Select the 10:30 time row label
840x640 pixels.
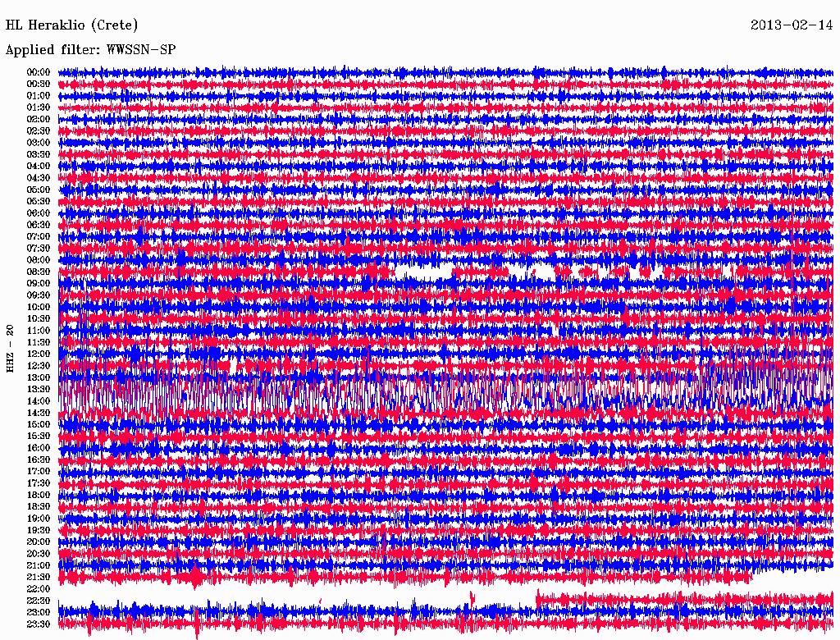pyautogui.click(x=39, y=318)
